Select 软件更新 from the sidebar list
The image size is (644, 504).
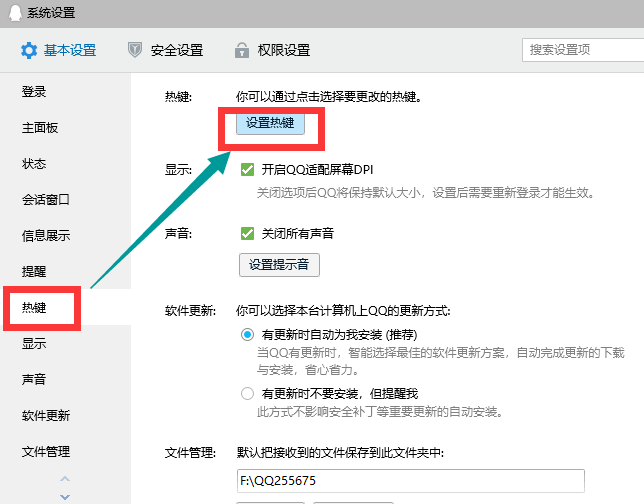[x=46, y=416]
